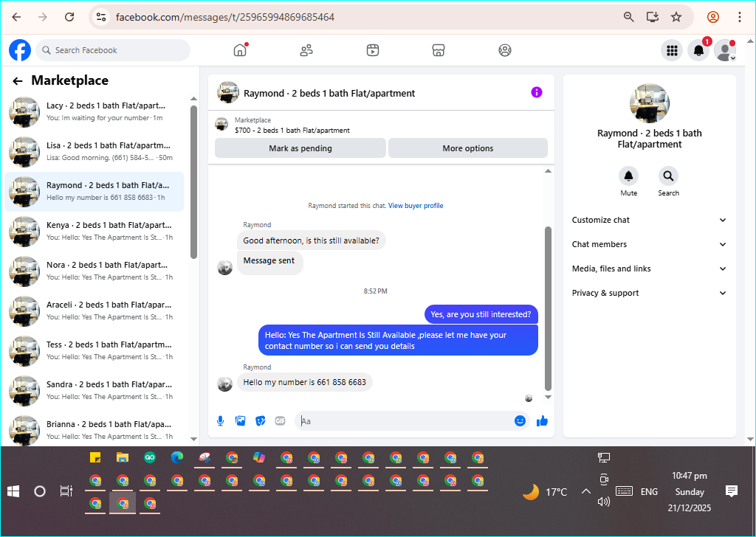Click Mark as pending button
The height and width of the screenshot is (537, 756).
coord(300,148)
